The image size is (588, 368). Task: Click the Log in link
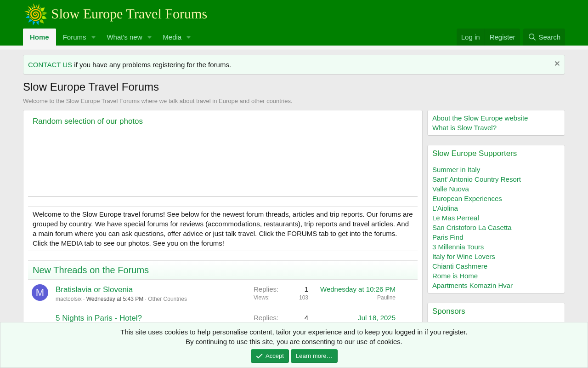[470, 37]
